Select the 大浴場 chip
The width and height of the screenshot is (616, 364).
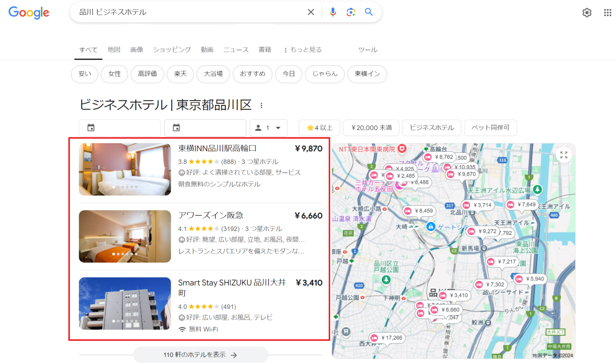coord(213,74)
